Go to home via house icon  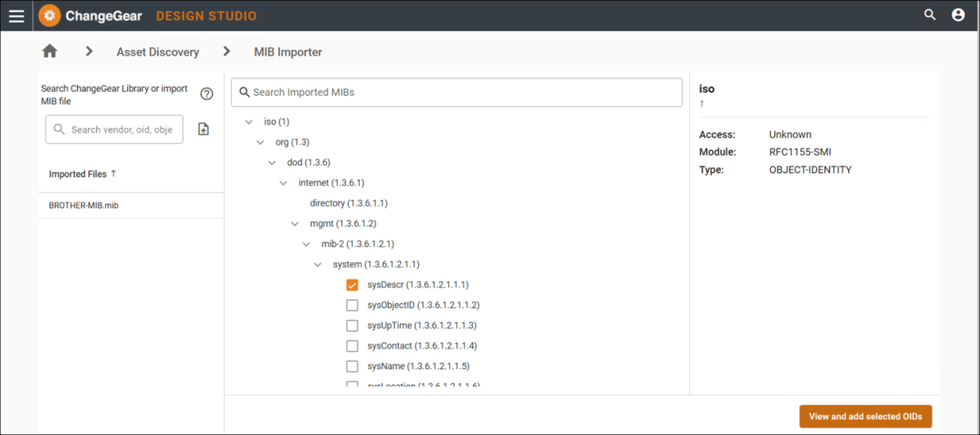50,51
